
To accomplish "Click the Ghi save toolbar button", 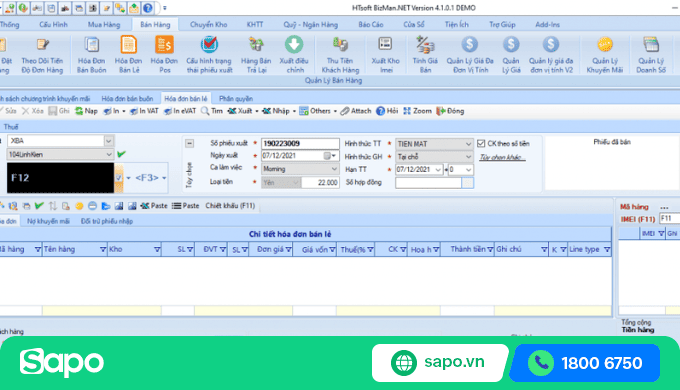I will click(59, 111).
